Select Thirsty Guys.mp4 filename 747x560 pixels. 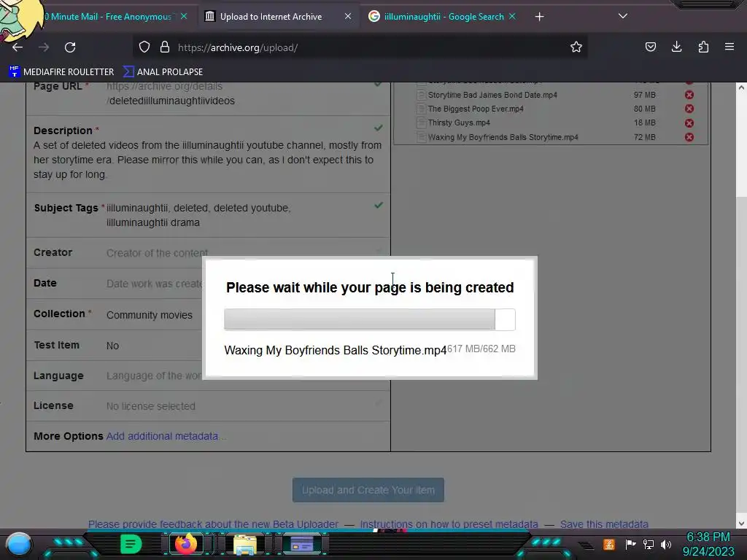tap(459, 122)
